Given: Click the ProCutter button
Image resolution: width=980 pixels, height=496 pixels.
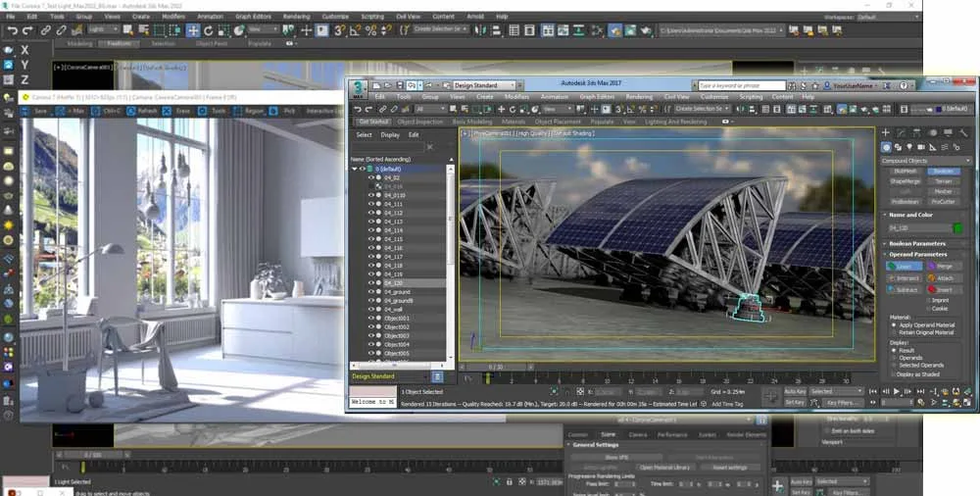Looking at the screenshot, I should pos(943,201).
